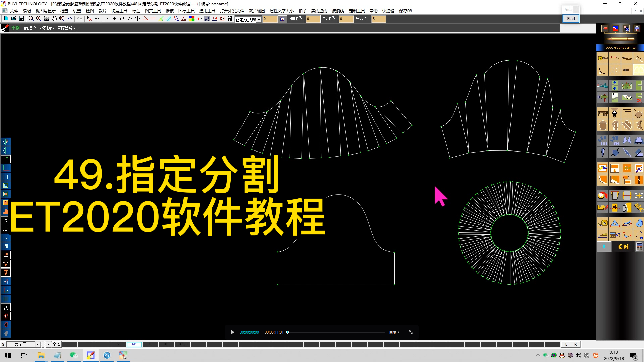Select the Pan hand tool
The height and width of the screenshot is (362, 644).
pyautogui.click(x=54, y=19)
